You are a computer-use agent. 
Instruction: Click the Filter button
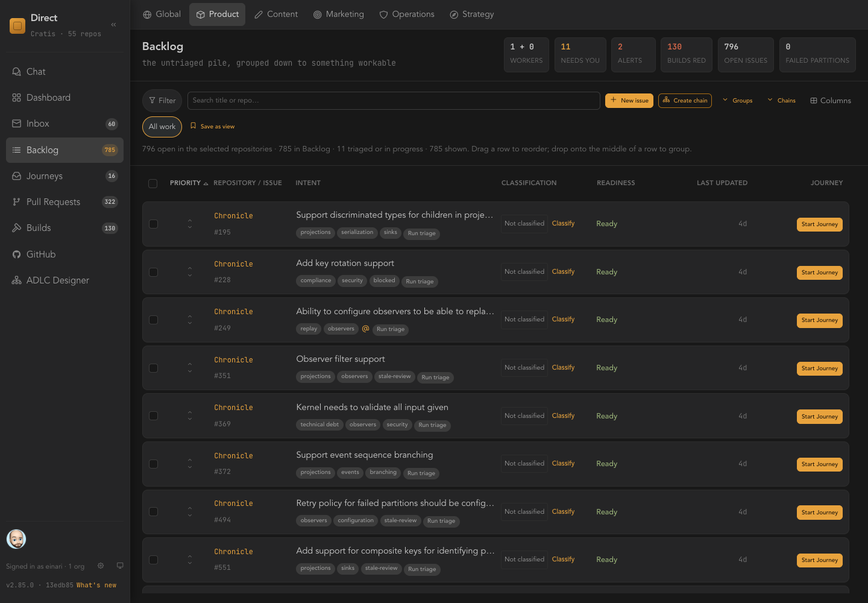162,101
